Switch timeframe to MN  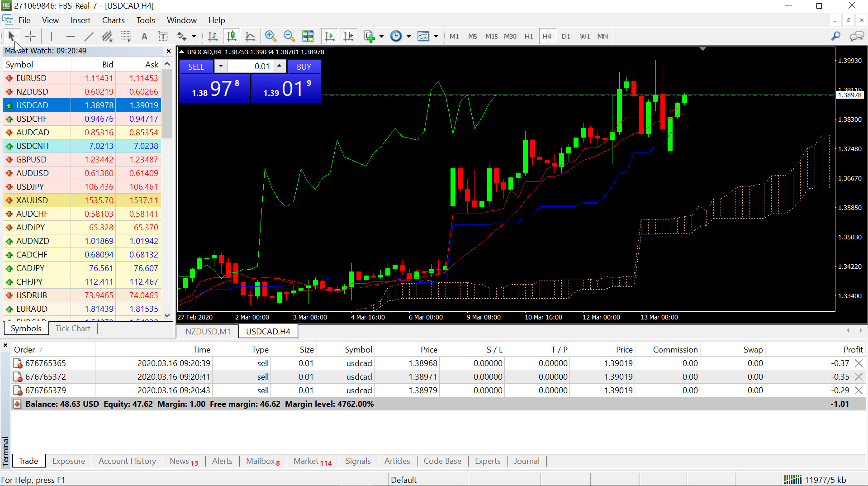click(602, 36)
